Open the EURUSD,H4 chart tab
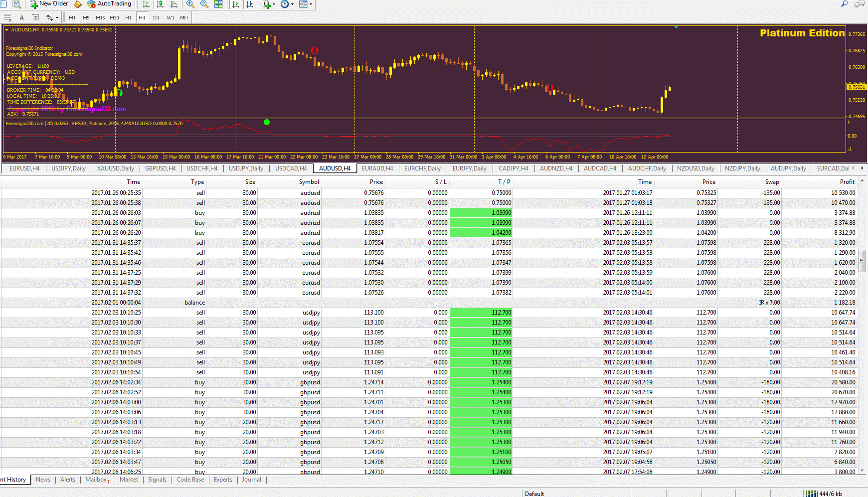This screenshot has width=868, height=497. pyautogui.click(x=24, y=168)
